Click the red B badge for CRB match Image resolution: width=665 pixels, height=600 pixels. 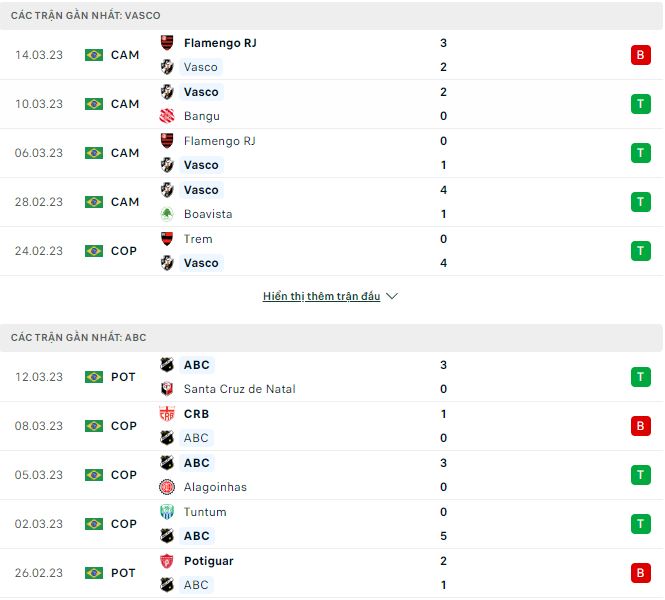(x=640, y=426)
